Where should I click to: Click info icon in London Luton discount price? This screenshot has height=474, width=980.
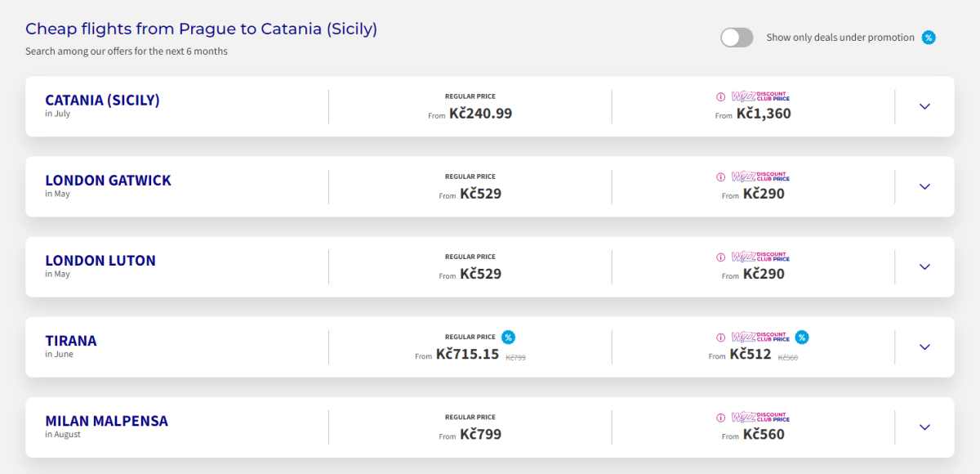[720, 257]
